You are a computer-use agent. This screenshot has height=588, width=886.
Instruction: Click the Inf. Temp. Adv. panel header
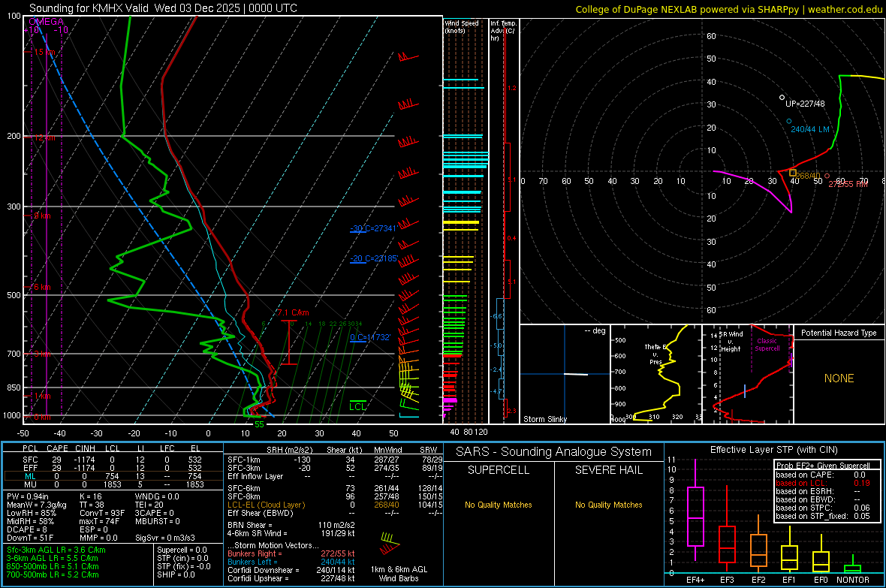(x=503, y=31)
